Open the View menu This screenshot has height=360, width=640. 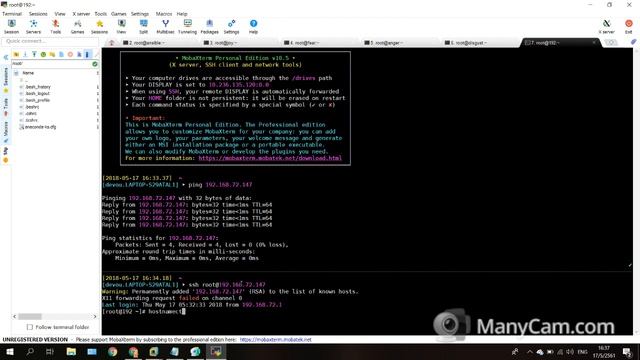(60, 14)
